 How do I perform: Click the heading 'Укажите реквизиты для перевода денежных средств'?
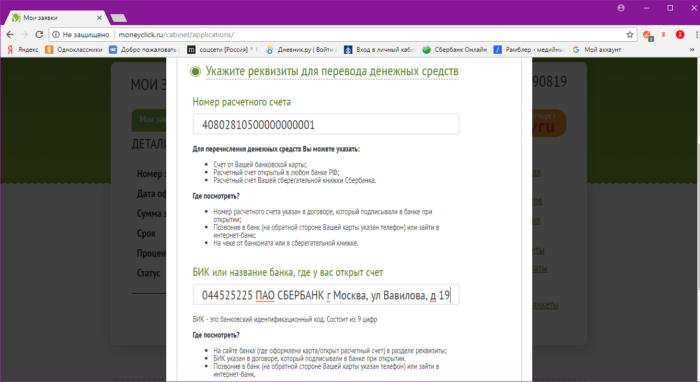pos(332,71)
